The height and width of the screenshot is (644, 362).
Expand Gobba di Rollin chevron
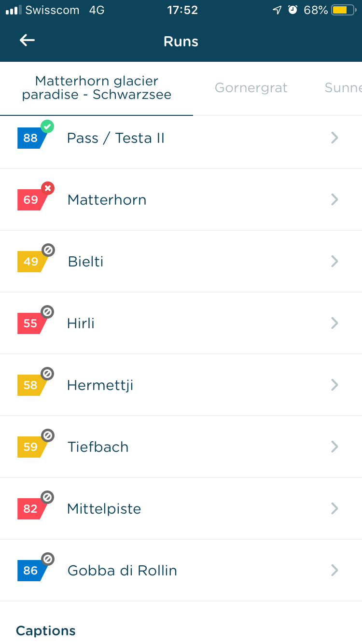point(334,571)
